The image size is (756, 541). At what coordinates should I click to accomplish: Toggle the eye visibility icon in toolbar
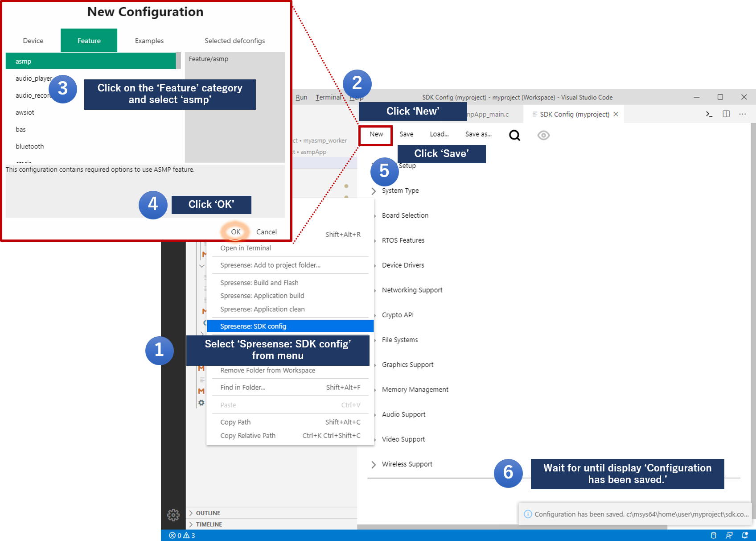(543, 135)
